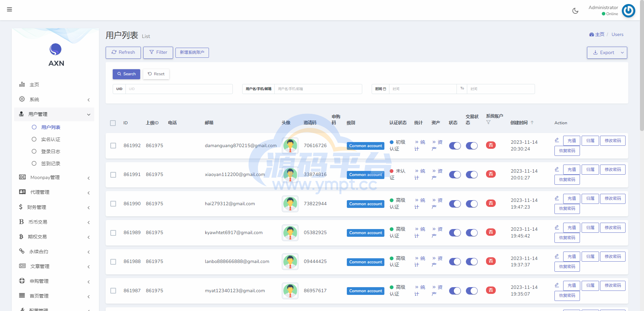Open 统计 link for user 861988
Viewport: 644px width, 311px height.
click(x=420, y=262)
